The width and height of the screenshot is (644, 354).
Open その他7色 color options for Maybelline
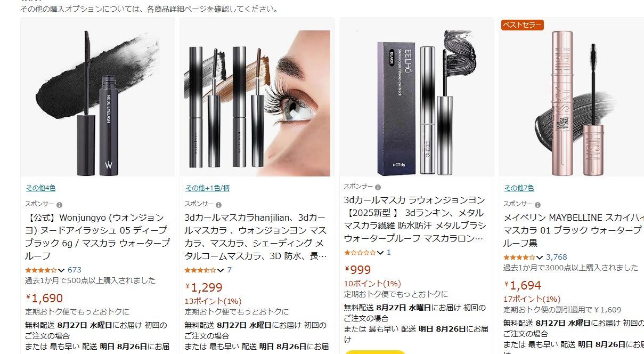[x=519, y=188]
